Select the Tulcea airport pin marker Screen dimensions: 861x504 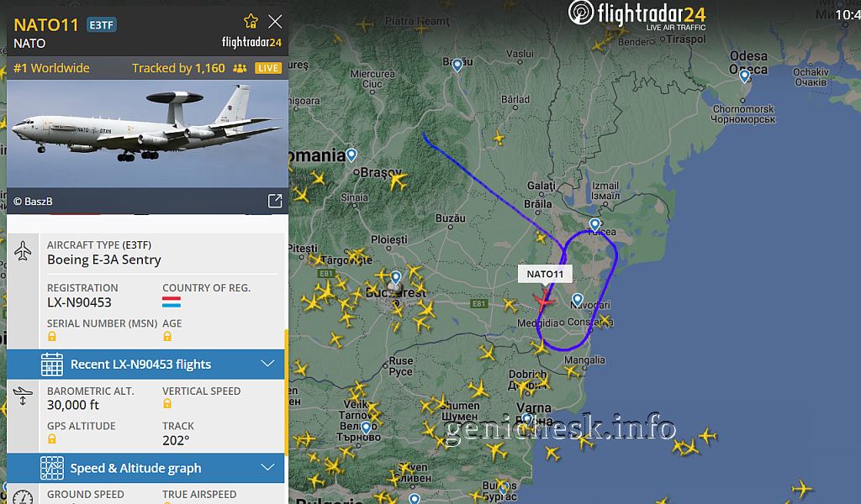point(594,224)
